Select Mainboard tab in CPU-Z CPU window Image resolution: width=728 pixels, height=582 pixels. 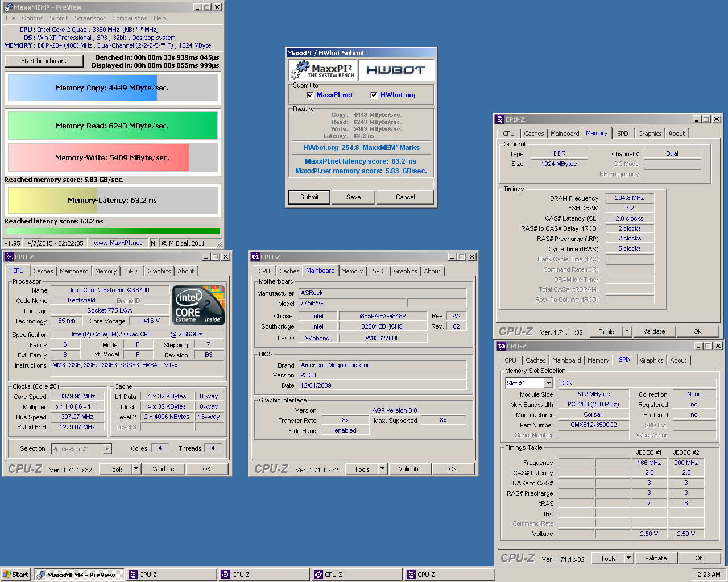click(74, 271)
